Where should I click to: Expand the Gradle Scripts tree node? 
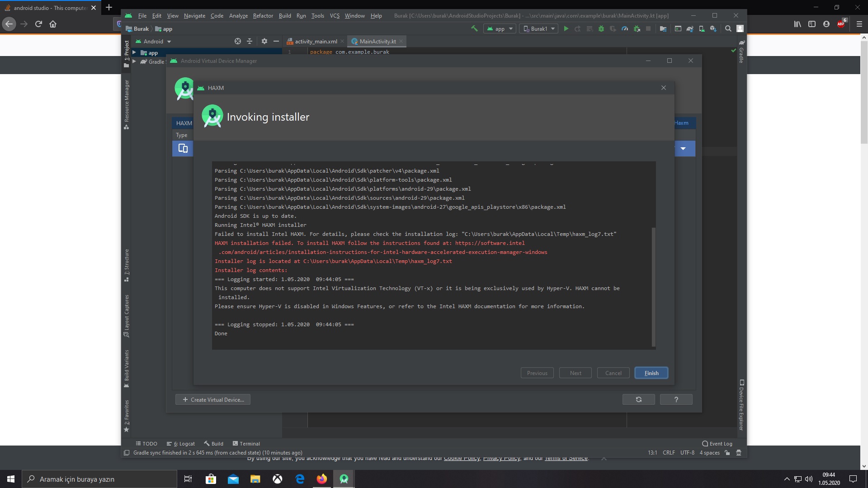point(134,61)
